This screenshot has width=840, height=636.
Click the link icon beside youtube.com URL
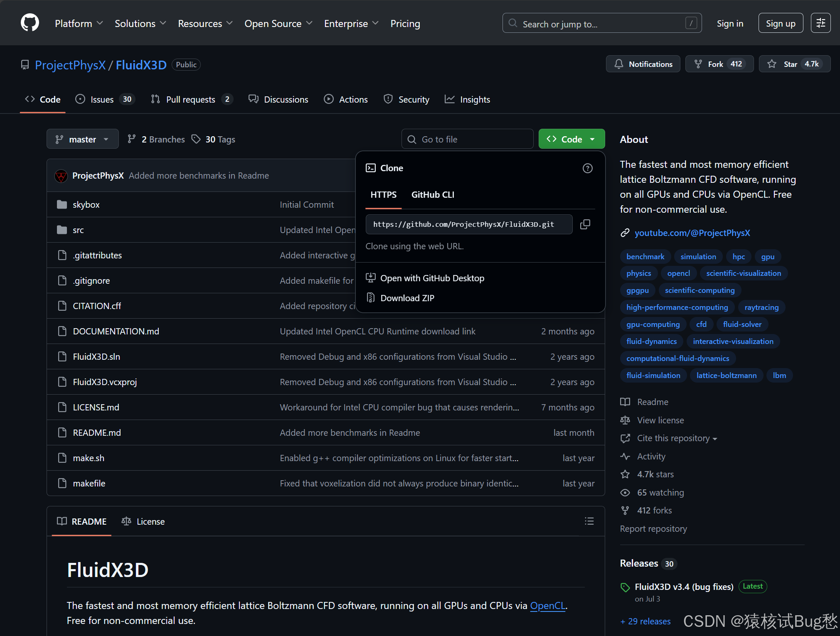tap(625, 233)
